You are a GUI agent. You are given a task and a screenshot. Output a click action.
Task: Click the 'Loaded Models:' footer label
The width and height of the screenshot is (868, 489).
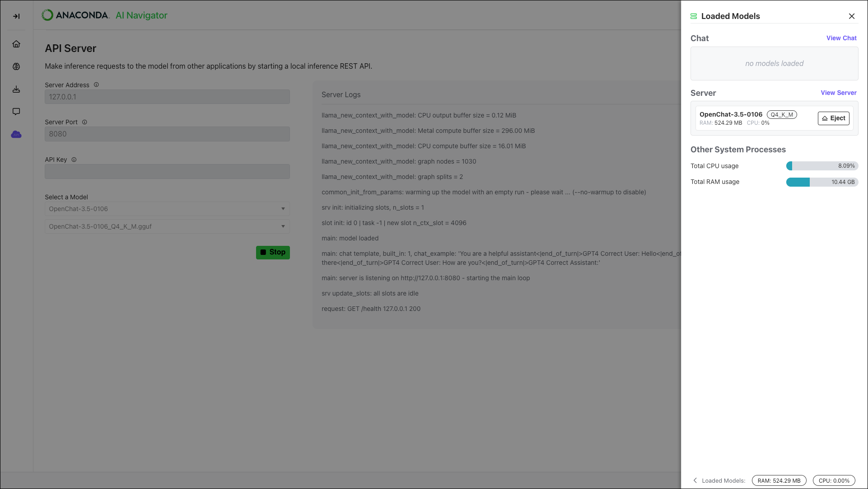click(x=723, y=481)
